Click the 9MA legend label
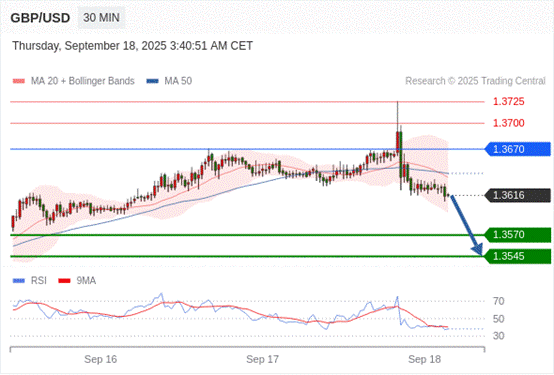Screen dimensions: 554x375 coord(86,281)
